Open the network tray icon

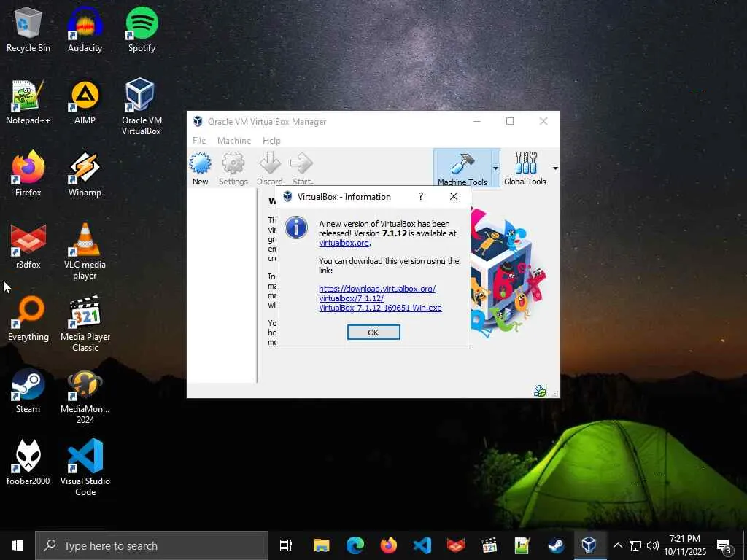coord(635,545)
